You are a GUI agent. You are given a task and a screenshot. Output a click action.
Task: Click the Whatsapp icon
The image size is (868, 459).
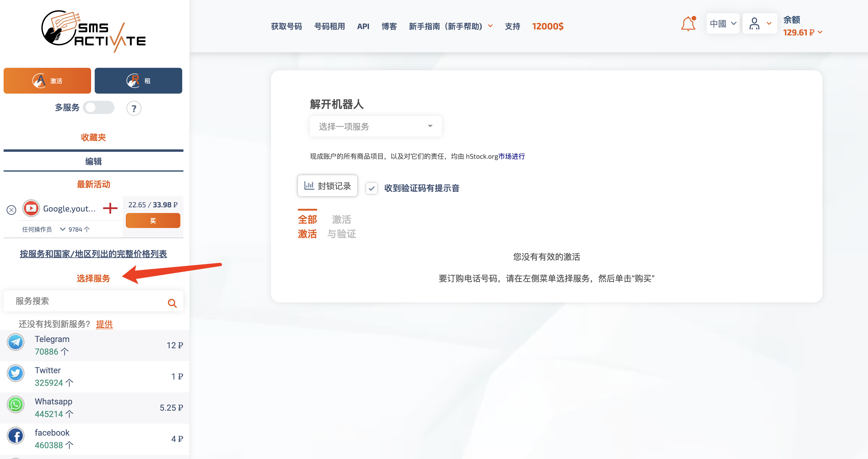tap(16, 404)
